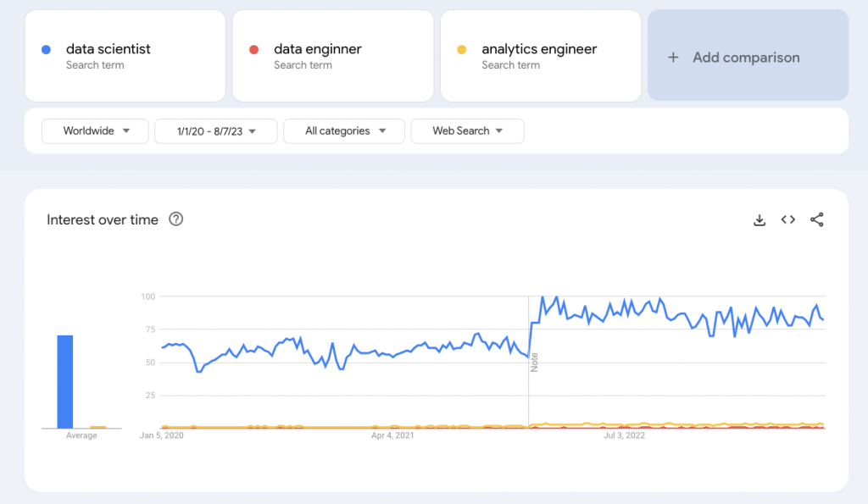Image resolution: width=868 pixels, height=504 pixels.
Task: Click the blue dot for data scientist
Action: tap(47, 49)
